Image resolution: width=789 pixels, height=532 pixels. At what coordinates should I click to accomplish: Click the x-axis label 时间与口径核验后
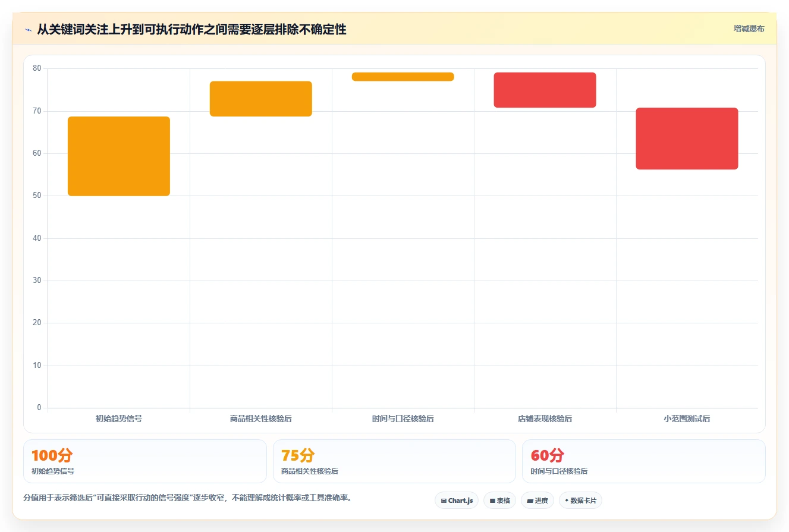[x=403, y=418]
